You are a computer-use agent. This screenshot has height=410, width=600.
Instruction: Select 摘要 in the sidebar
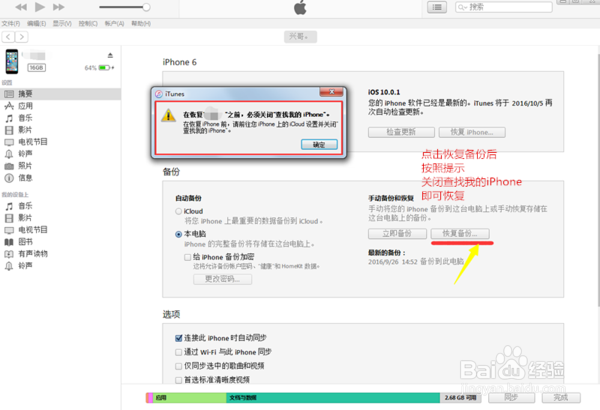pos(60,94)
